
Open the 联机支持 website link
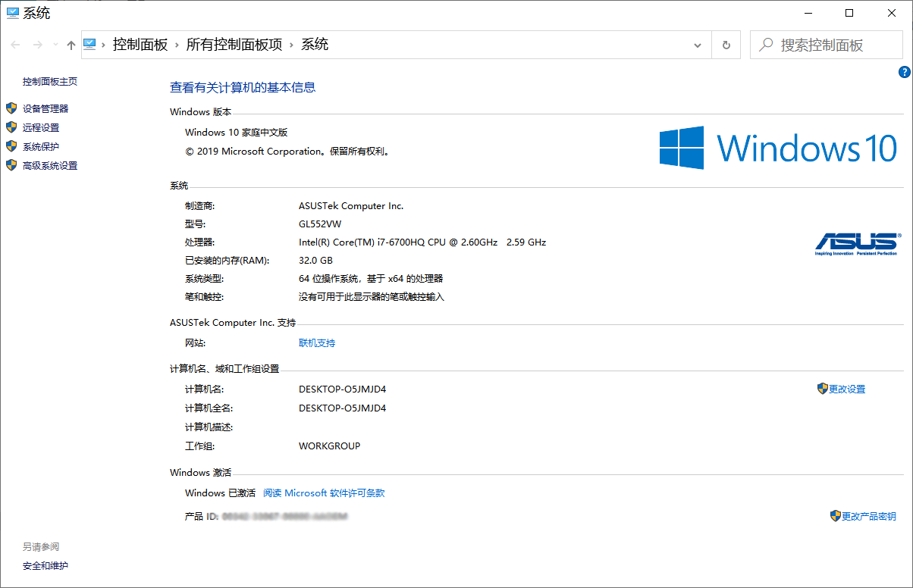(x=317, y=343)
